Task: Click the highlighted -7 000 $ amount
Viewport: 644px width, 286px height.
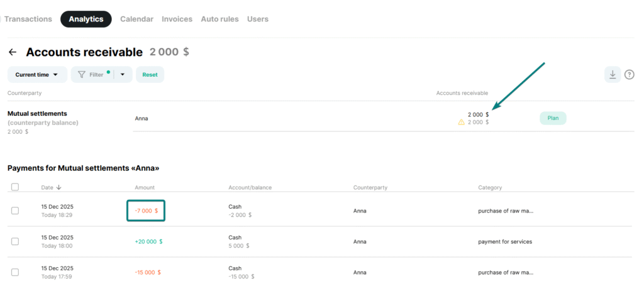Action: pos(145,211)
